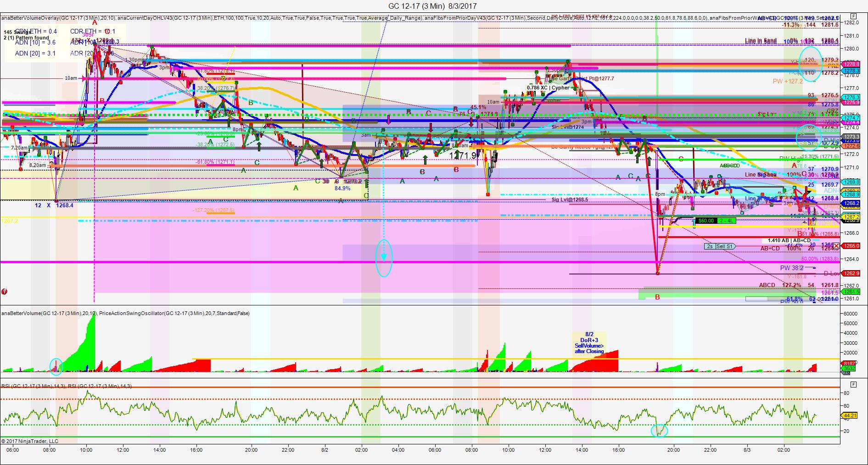Click the red alert icon at chart's left edge

coord(4,291)
